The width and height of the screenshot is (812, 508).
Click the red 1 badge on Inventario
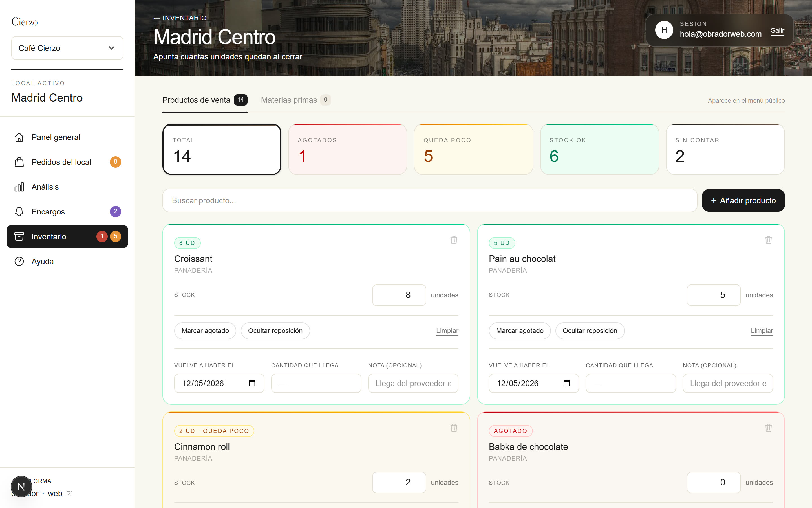coord(102,237)
